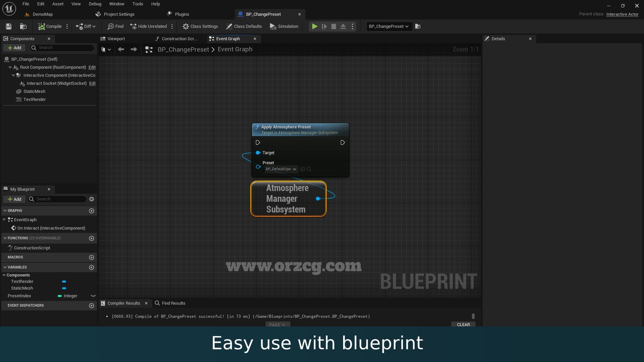
Task: Add new event dispatcher with plus icon
Action: tap(92, 306)
